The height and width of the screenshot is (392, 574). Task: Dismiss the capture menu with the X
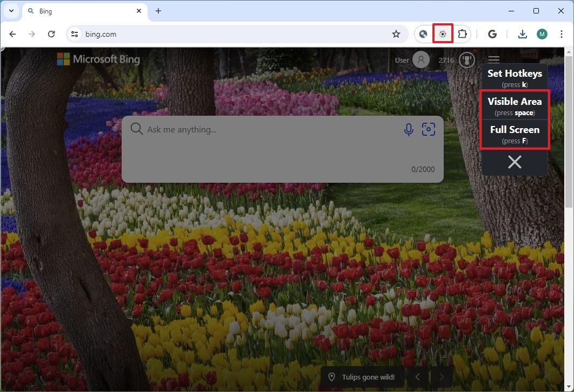[514, 162]
